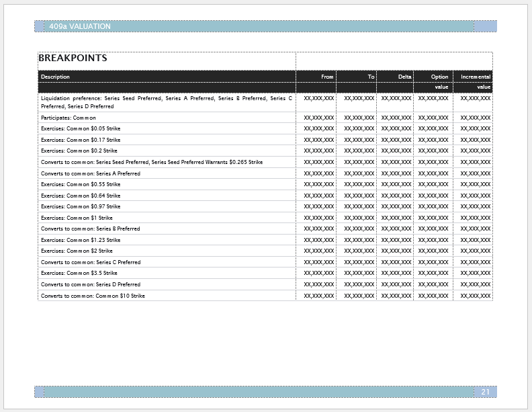Screen dimensions: 532x412
Task: Click Converts to common: Series B Preferred
Action: click(x=91, y=229)
